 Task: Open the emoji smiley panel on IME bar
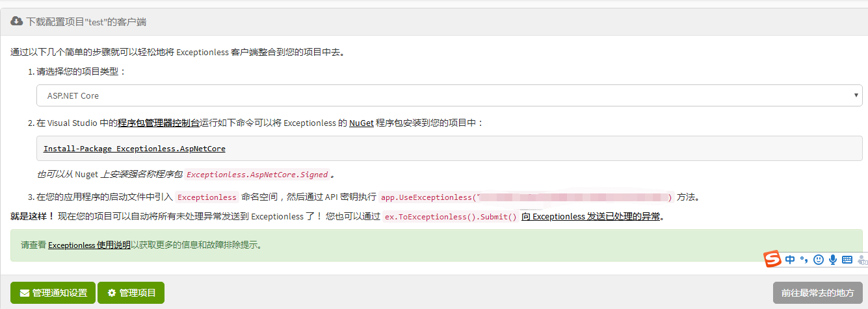[819, 260]
